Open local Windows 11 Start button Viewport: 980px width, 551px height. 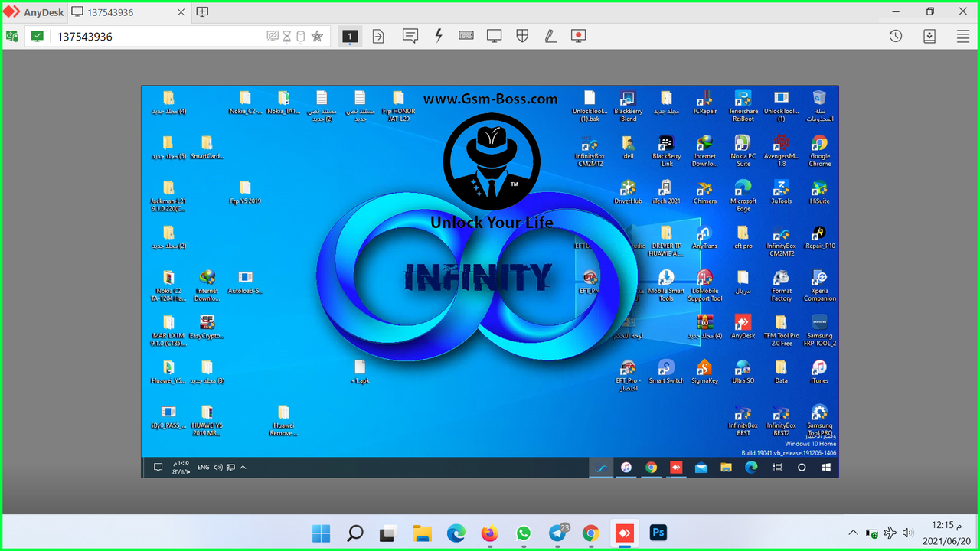click(322, 533)
